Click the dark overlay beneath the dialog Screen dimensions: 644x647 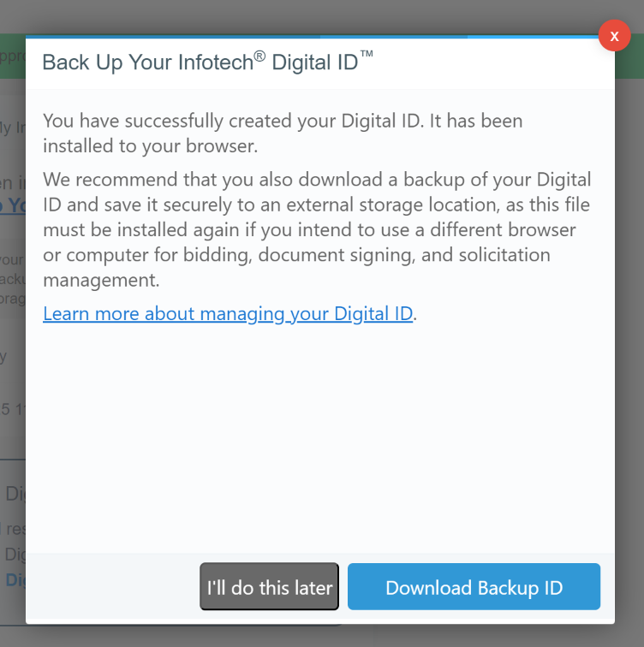[480, 636]
